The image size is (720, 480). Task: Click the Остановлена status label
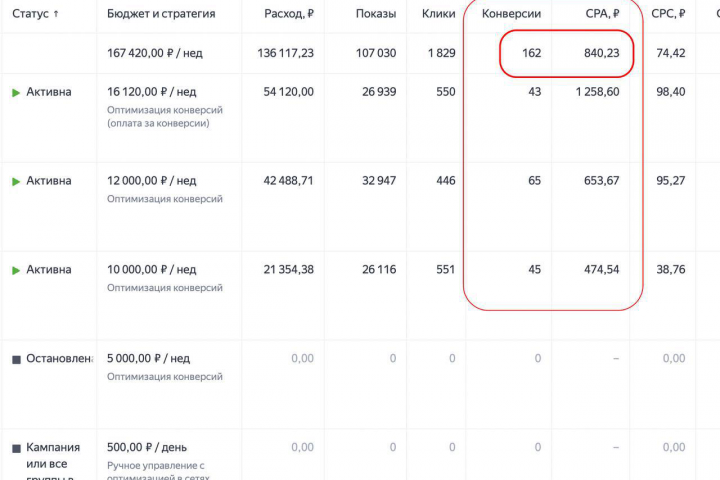(x=60, y=358)
